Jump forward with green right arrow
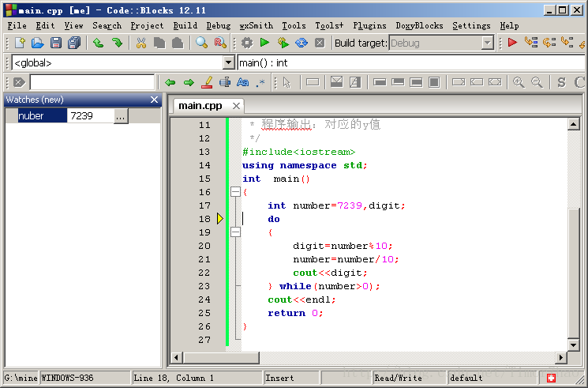The height and width of the screenshot is (388, 588). click(189, 82)
